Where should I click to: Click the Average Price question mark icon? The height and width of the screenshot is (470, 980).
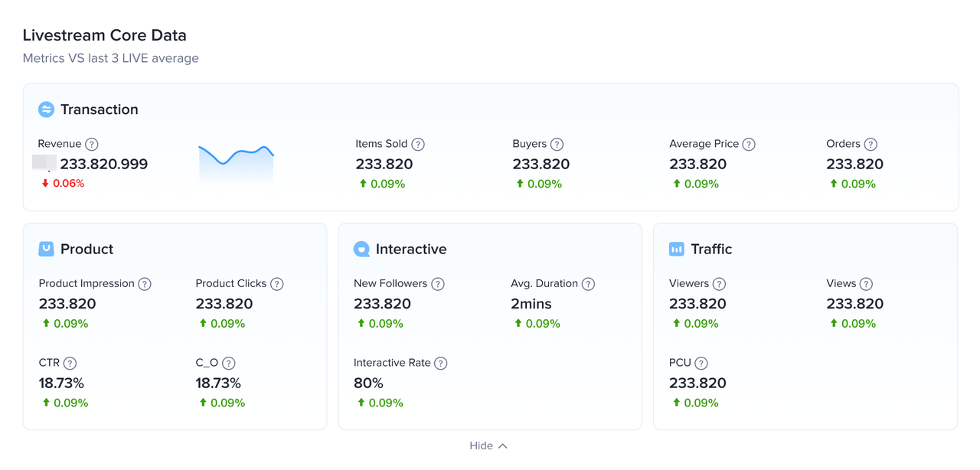(749, 144)
